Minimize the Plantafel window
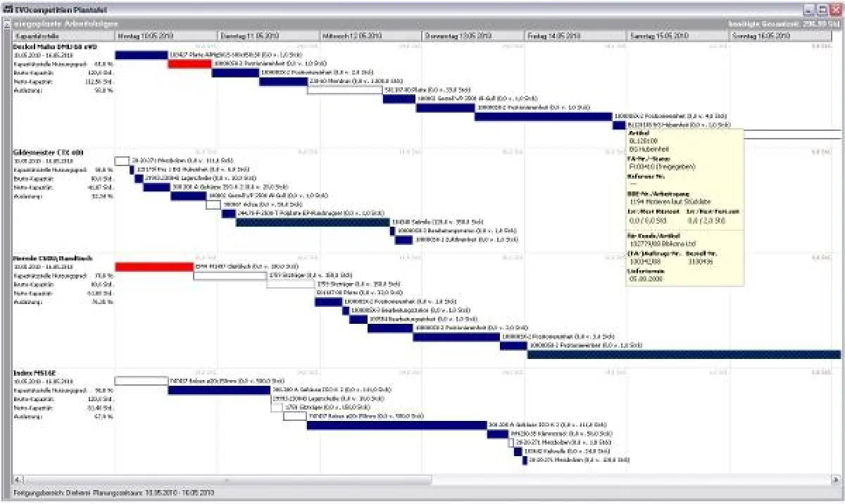845x504 pixels. 809,10
